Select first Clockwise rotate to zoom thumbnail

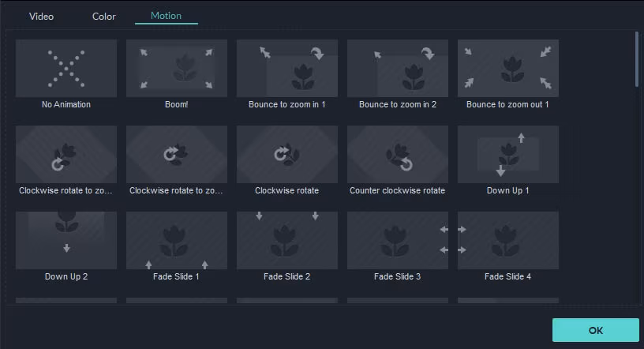pos(66,154)
